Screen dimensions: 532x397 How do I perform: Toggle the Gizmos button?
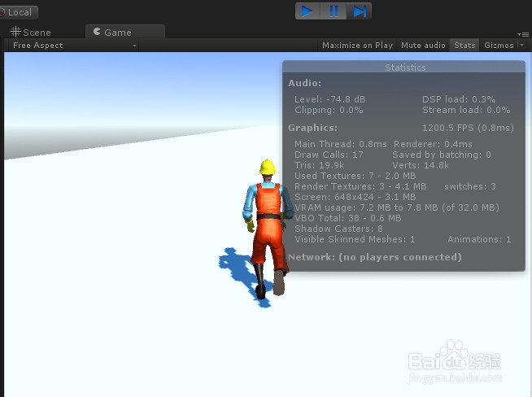[x=499, y=45]
